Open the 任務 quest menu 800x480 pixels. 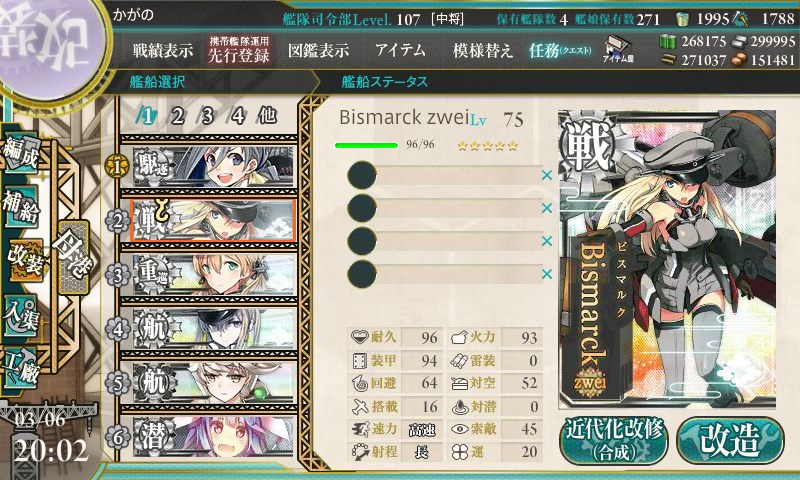tap(560, 50)
